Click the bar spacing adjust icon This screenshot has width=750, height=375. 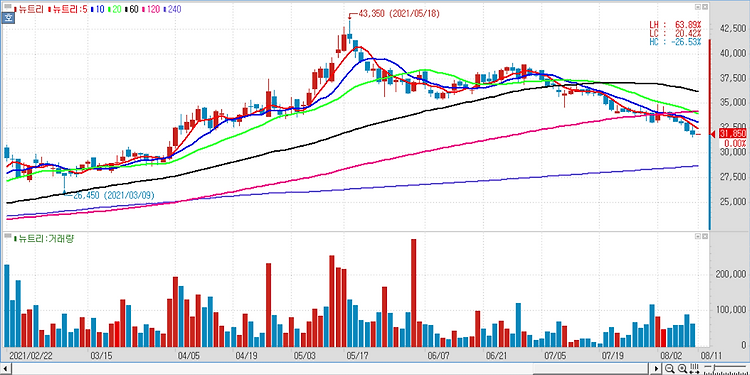(695, 368)
